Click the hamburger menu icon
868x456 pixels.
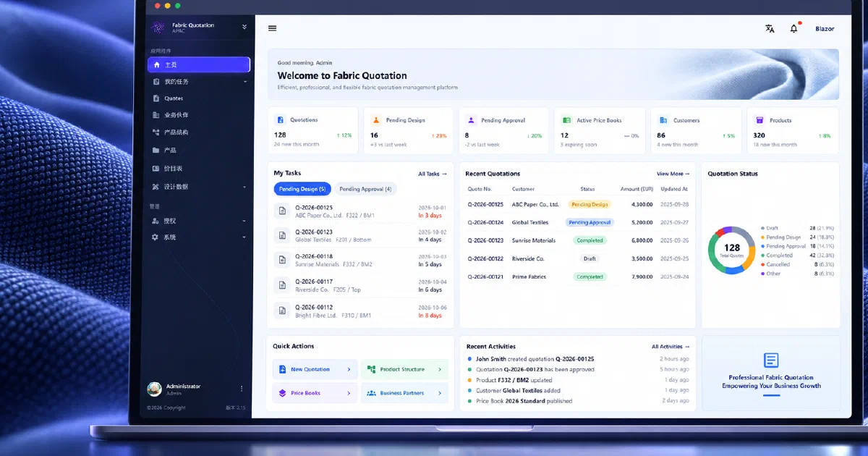(x=272, y=28)
